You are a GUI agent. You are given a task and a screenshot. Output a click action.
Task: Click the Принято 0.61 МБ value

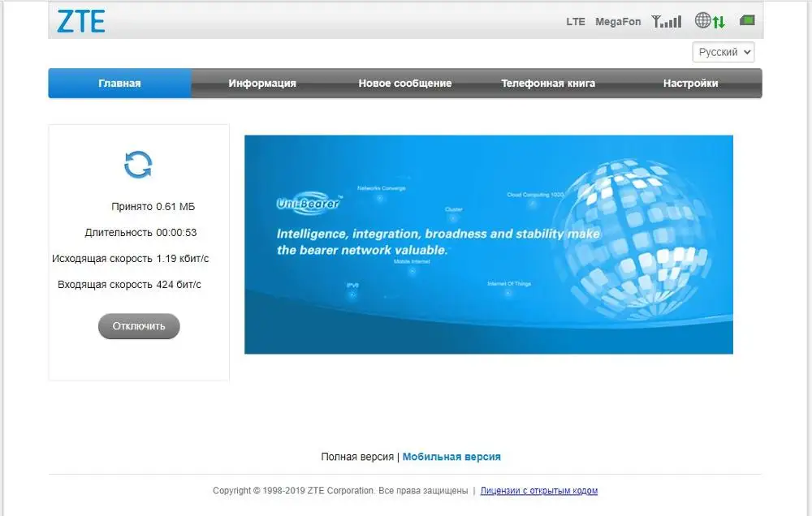click(153, 207)
